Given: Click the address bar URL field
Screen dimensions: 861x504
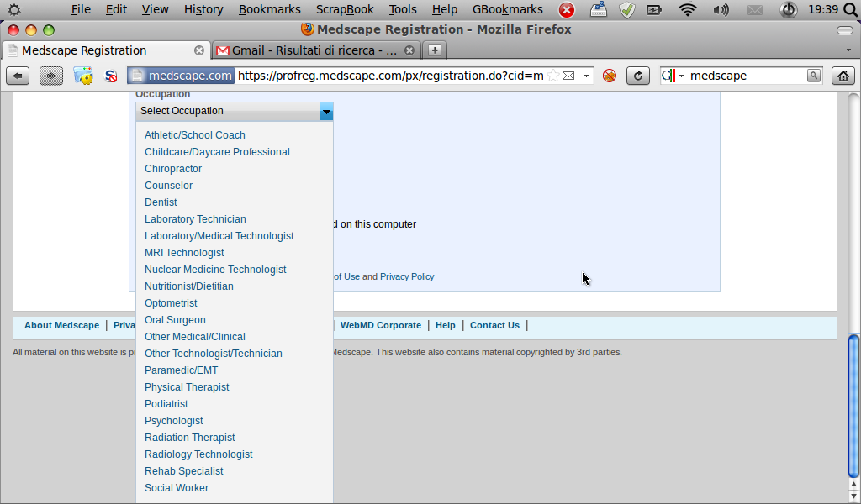Looking at the screenshot, I should 390,76.
